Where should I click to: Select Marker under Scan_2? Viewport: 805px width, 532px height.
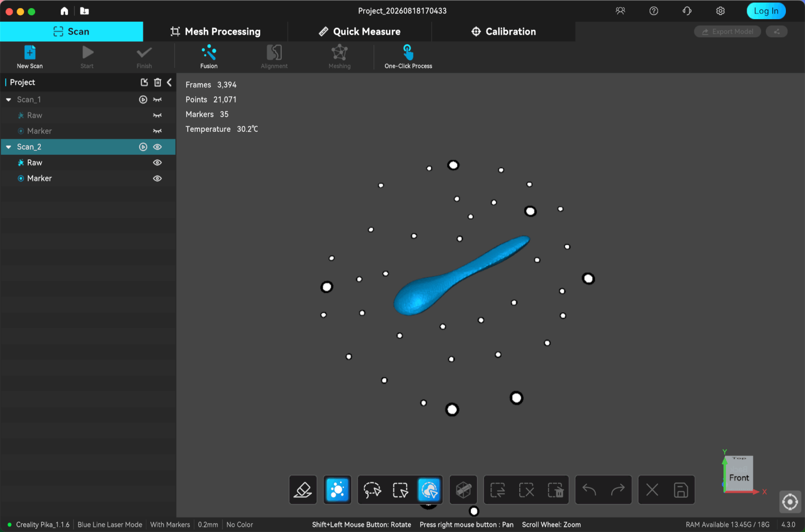click(88, 178)
